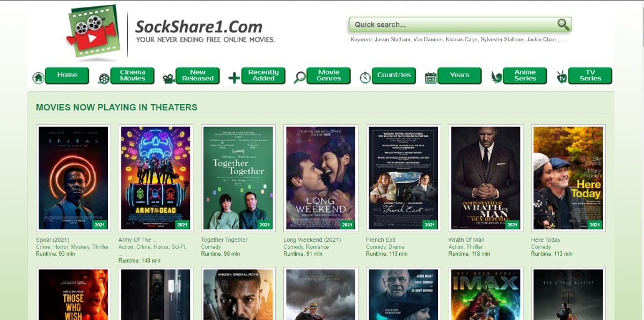Go to TV Series

coord(590,76)
